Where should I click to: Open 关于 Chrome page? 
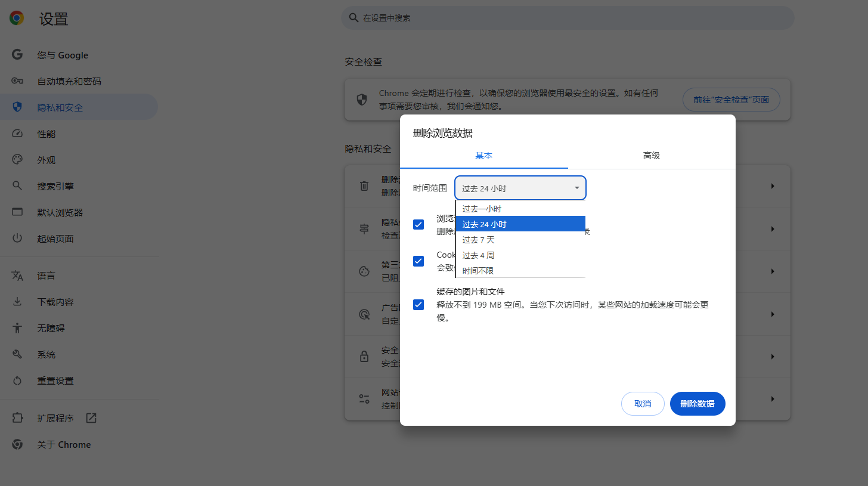[x=79, y=444]
